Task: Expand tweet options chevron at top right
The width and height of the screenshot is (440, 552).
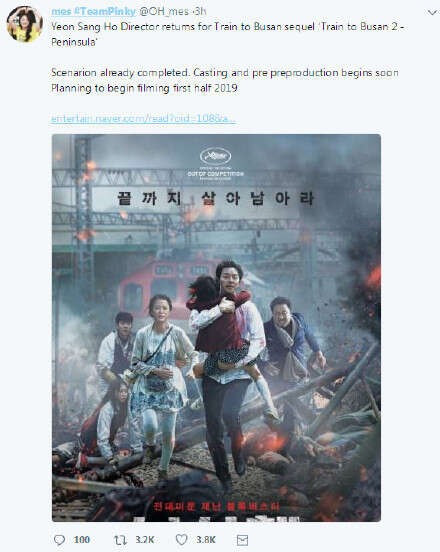Action: [433, 13]
